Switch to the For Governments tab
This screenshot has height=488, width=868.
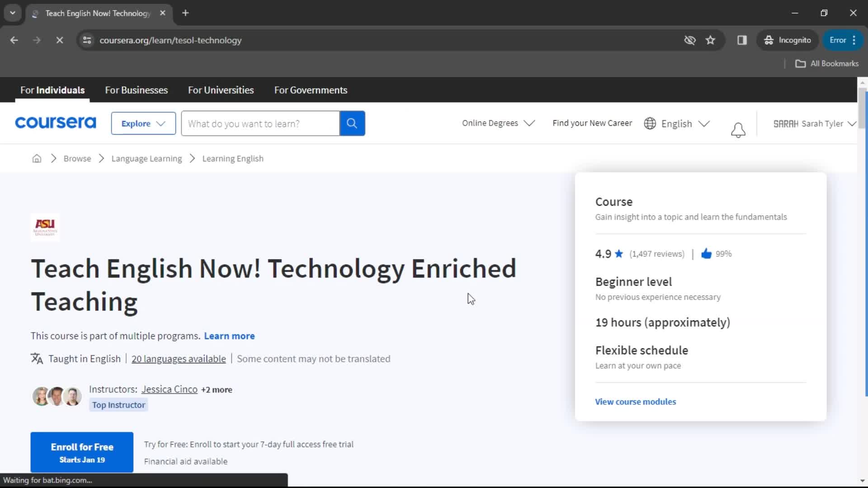[x=311, y=90]
